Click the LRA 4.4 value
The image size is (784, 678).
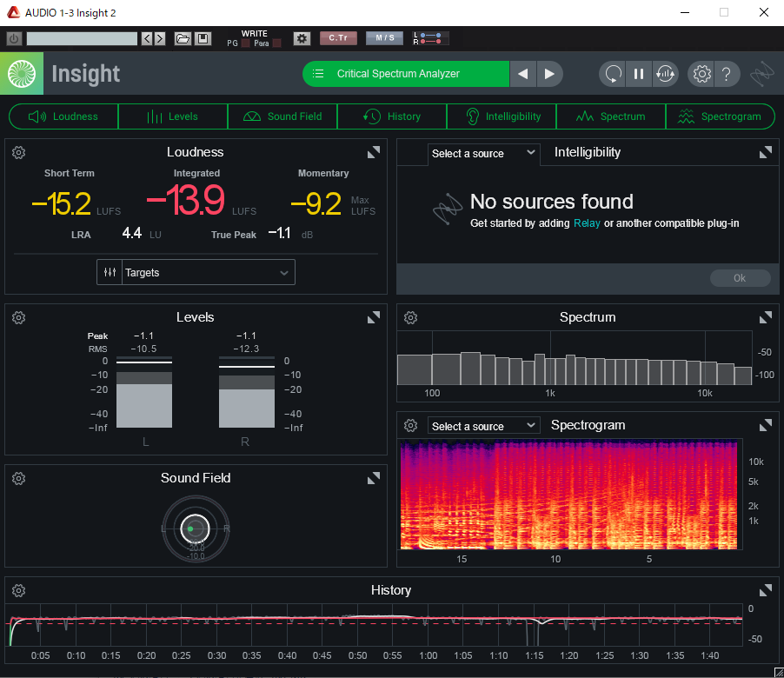pos(132,233)
